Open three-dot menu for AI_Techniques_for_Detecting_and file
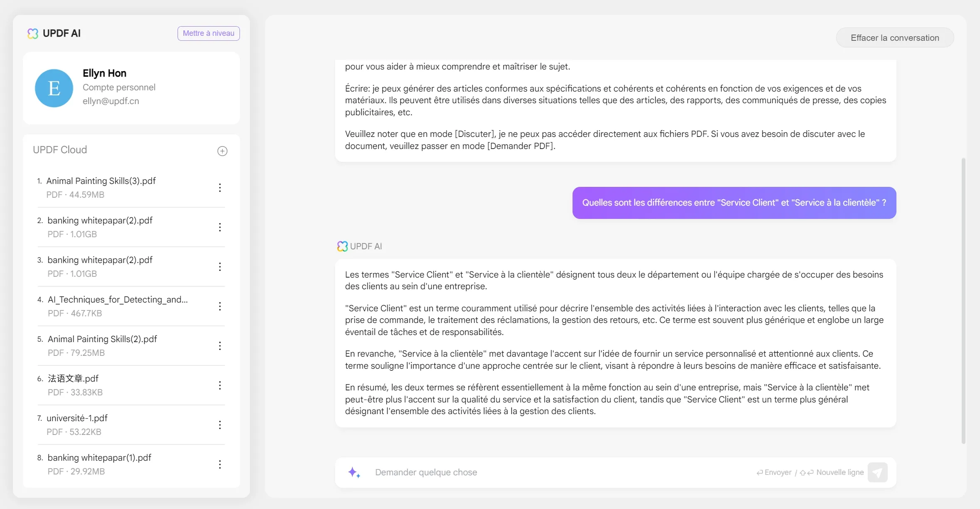Viewport: 980px width, 509px height. 220,306
